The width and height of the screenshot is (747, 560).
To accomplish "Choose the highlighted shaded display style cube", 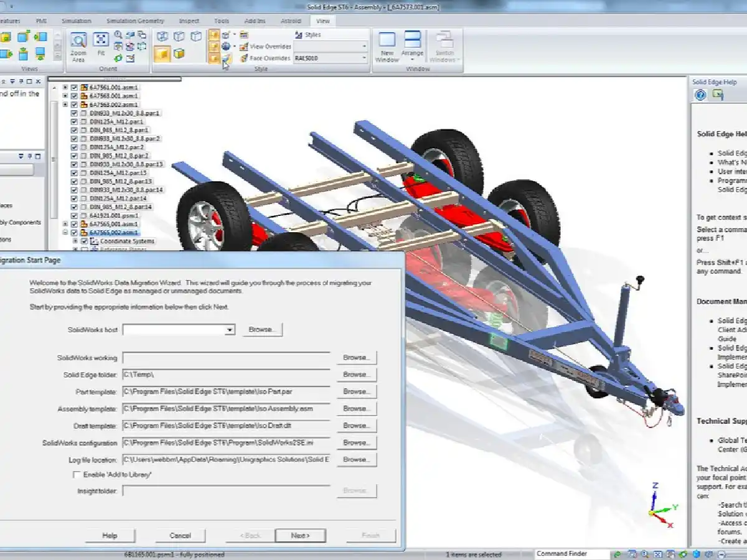I will (162, 54).
